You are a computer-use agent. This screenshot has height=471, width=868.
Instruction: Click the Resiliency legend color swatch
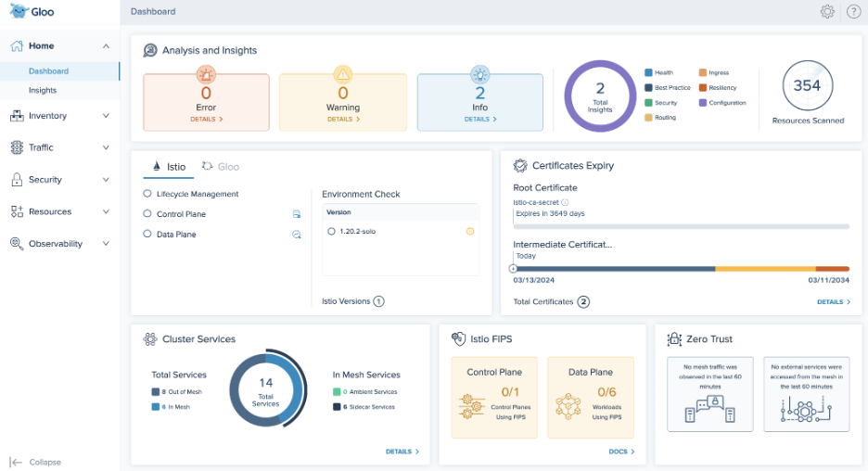pos(703,87)
